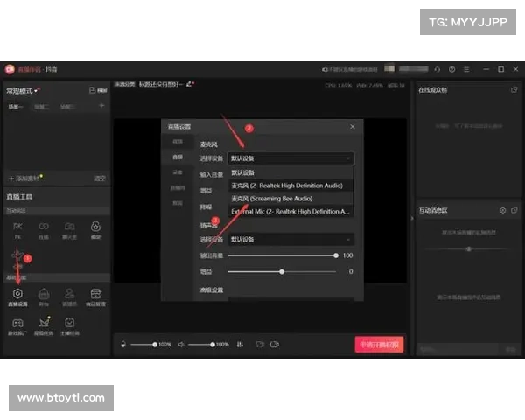
Task: Add a new scene with plus icon
Action: [x=101, y=106]
